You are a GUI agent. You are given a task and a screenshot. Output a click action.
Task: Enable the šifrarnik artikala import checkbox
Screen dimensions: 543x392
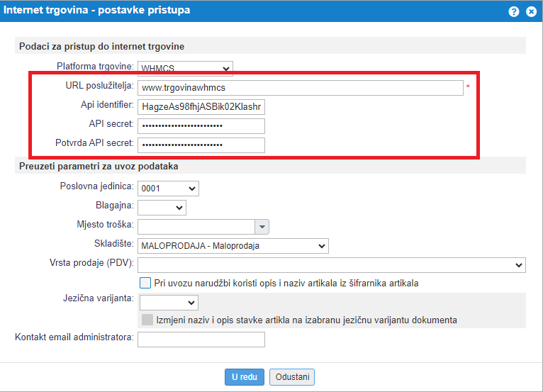[x=145, y=283]
